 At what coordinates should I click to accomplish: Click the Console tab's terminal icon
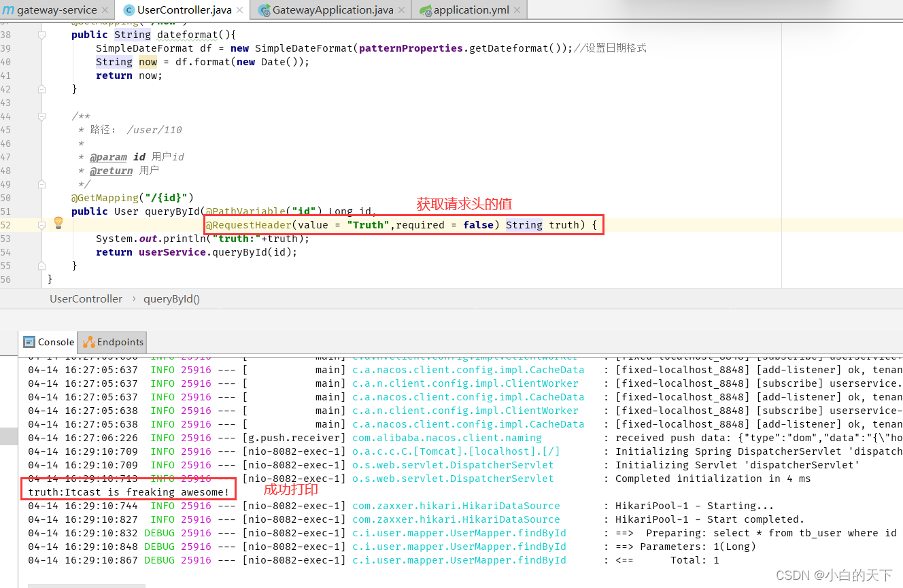(29, 342)
